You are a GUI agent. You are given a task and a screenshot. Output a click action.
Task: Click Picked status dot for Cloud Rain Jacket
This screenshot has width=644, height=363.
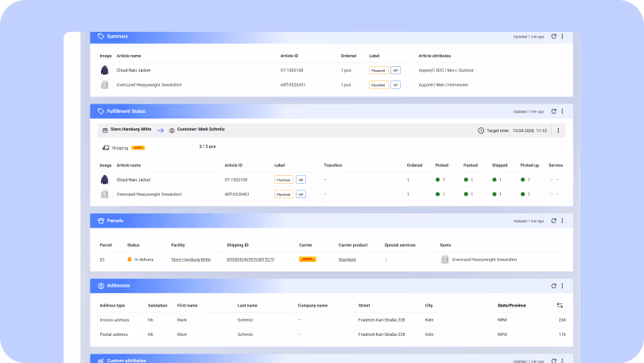click(x=437, y=180)
